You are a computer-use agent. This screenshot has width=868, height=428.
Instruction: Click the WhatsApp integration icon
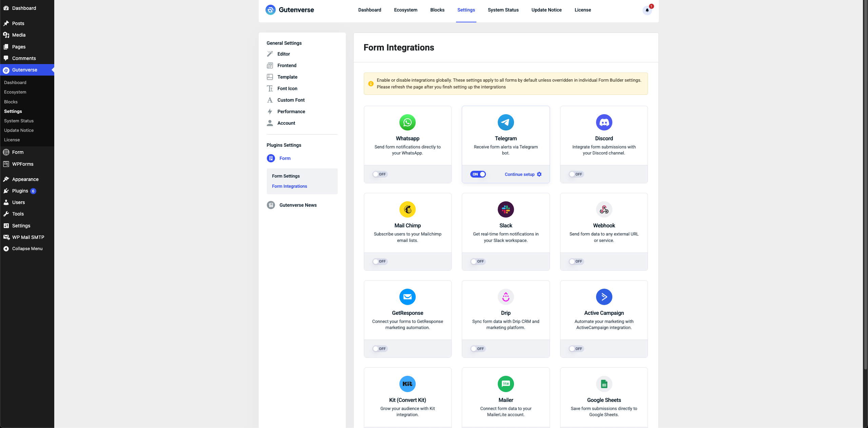click(x=408, y=122)
